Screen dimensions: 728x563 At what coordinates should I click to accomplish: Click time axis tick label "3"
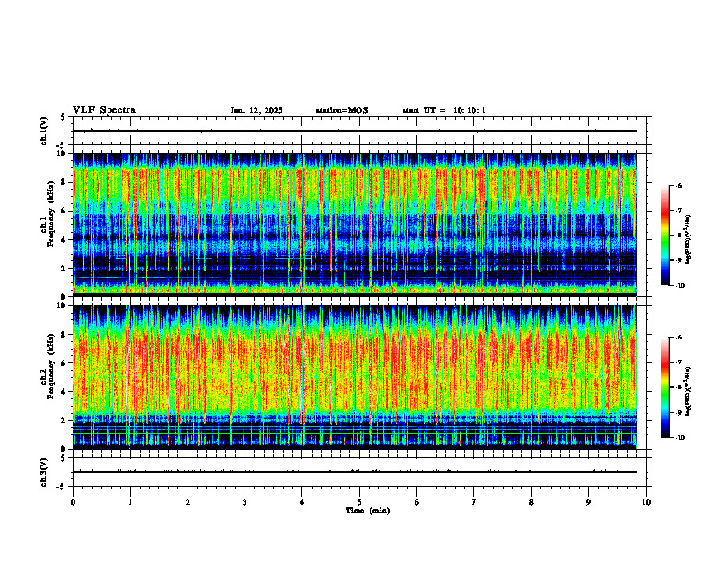click(x=245, y=502)
